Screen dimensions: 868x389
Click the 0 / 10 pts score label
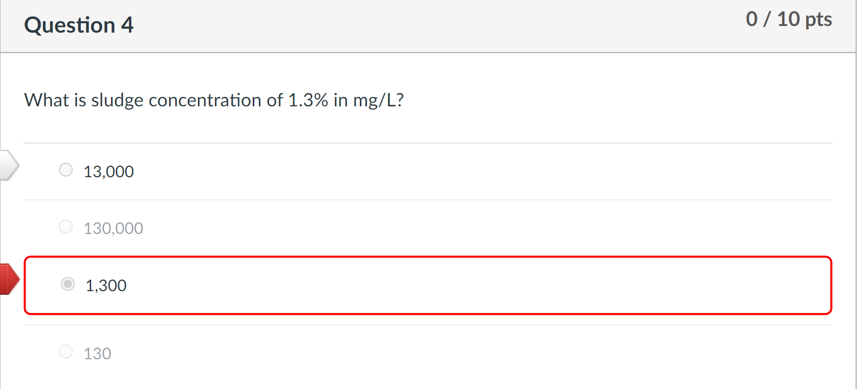pyautogui.click(x=790, y=19)
